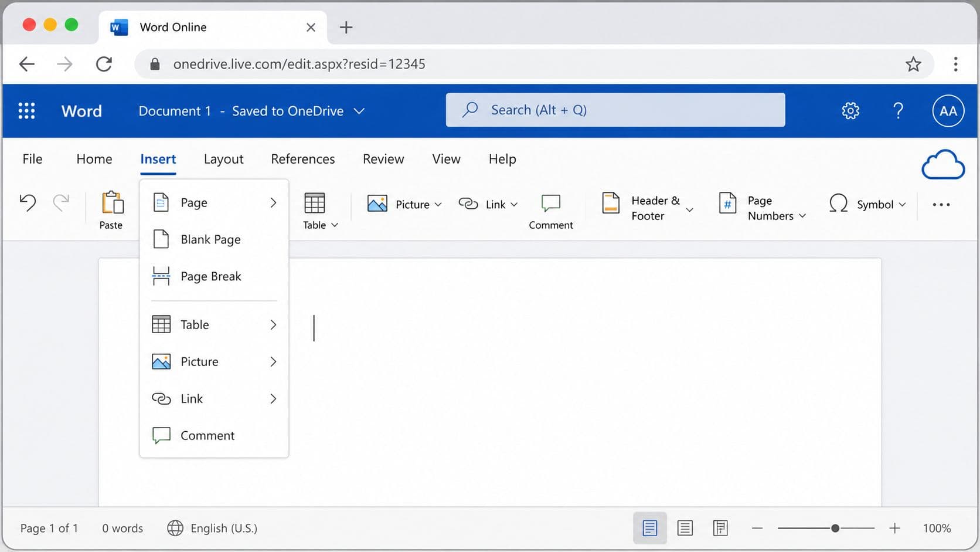Click the Word app name link

point(81,111)
